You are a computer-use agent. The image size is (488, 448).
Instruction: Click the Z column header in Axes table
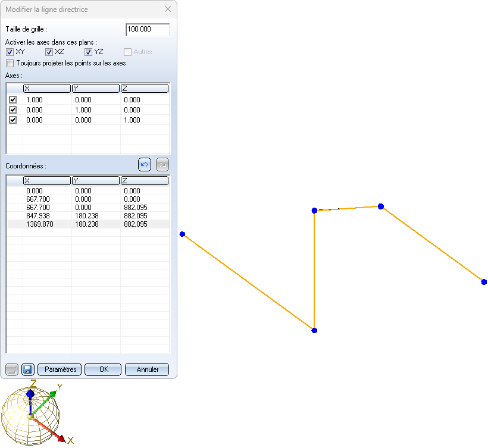pos(145,89)
